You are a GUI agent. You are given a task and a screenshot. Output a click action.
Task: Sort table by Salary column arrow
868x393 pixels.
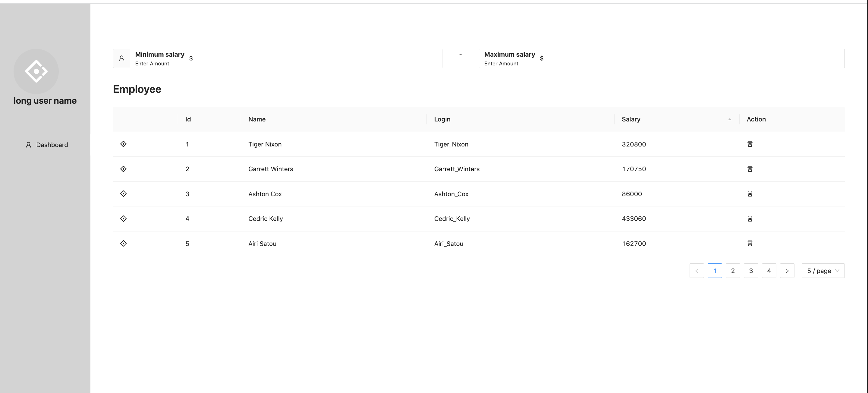[729, 119]
